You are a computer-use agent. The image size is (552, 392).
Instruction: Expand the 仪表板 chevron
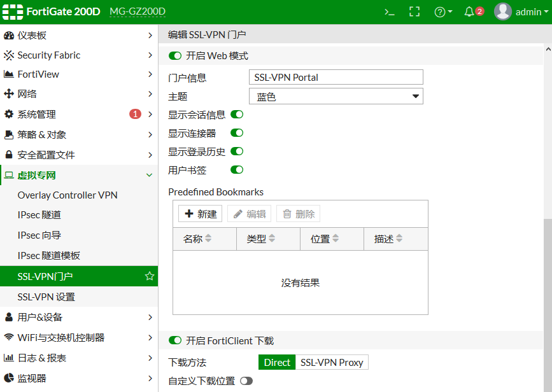point(150,35)
